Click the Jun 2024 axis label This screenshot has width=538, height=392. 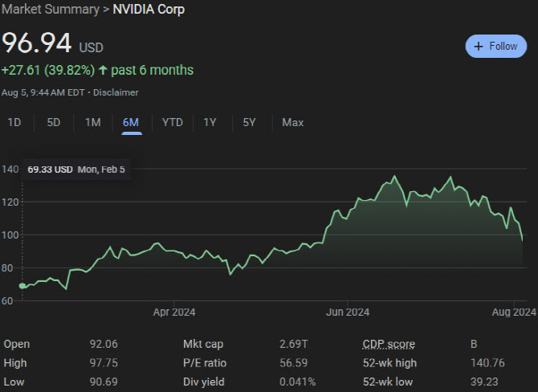point(348,312)
